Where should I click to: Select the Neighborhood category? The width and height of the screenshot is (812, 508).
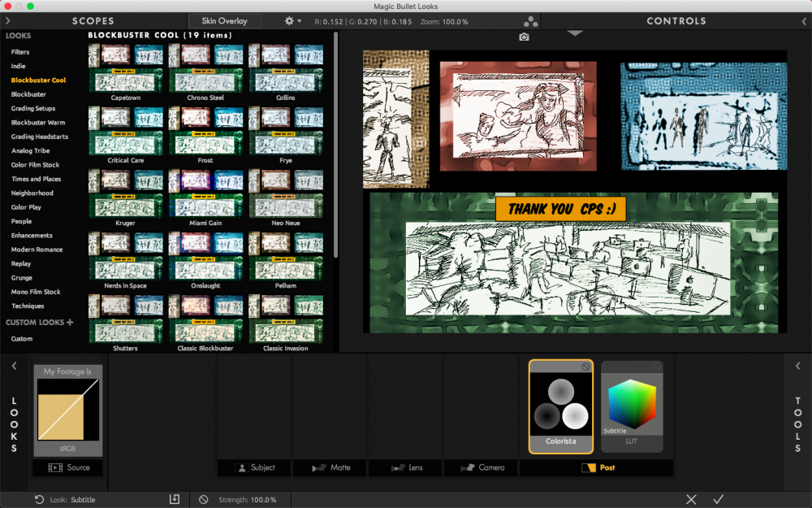pyautogui.click(x=32, y=193)
